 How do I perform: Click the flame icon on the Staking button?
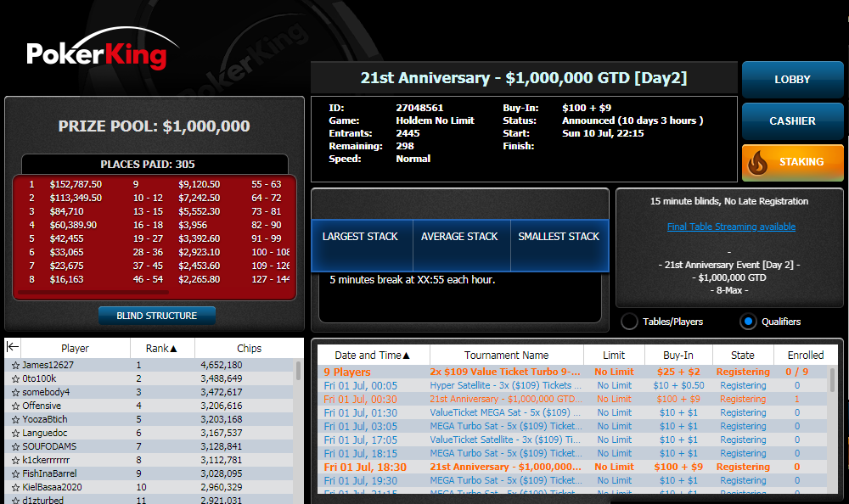tap(757, 162)
